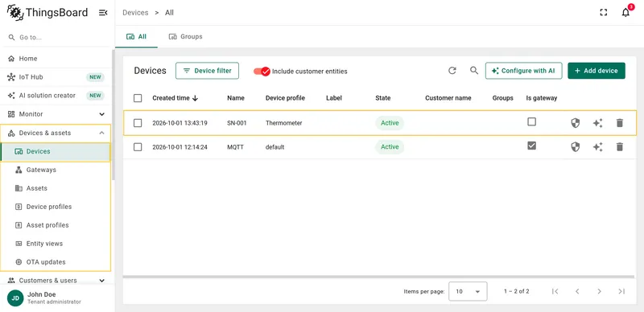Click AI sparkle icon for SN-001

click(x=597, y=123)
